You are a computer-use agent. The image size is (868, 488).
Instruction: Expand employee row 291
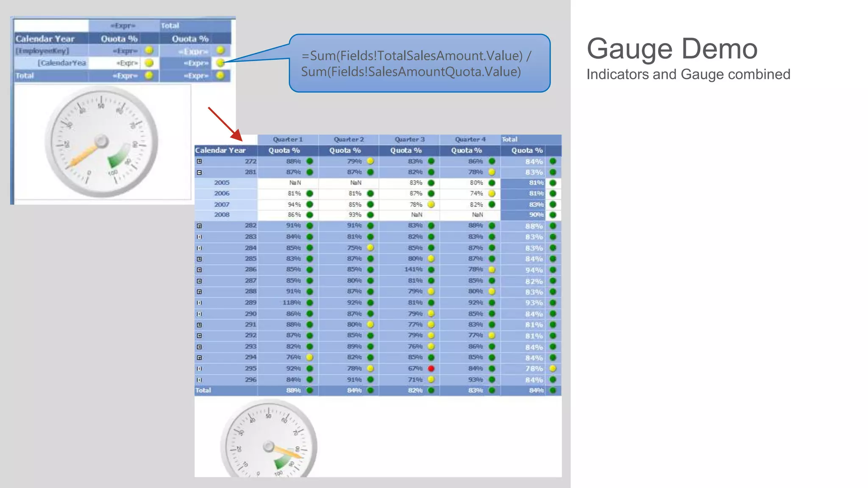pyautogui.click(x=199, y=325)
